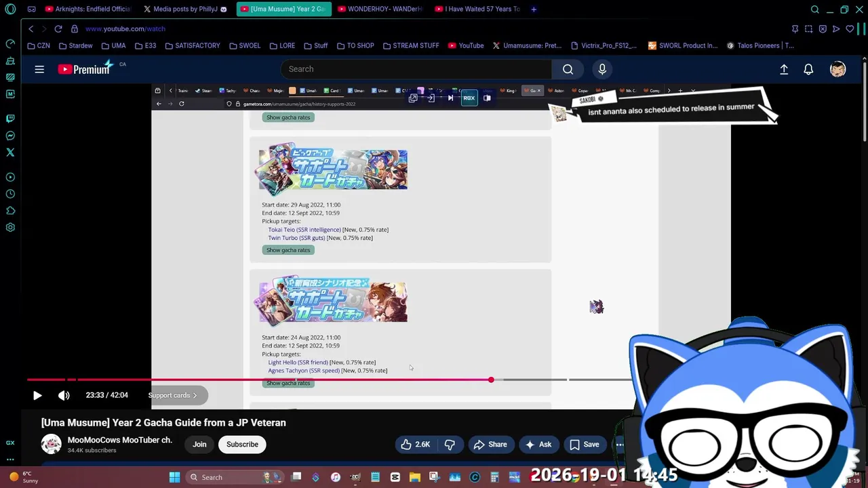
Task: Go back in browser history
Action: (31, 28)
